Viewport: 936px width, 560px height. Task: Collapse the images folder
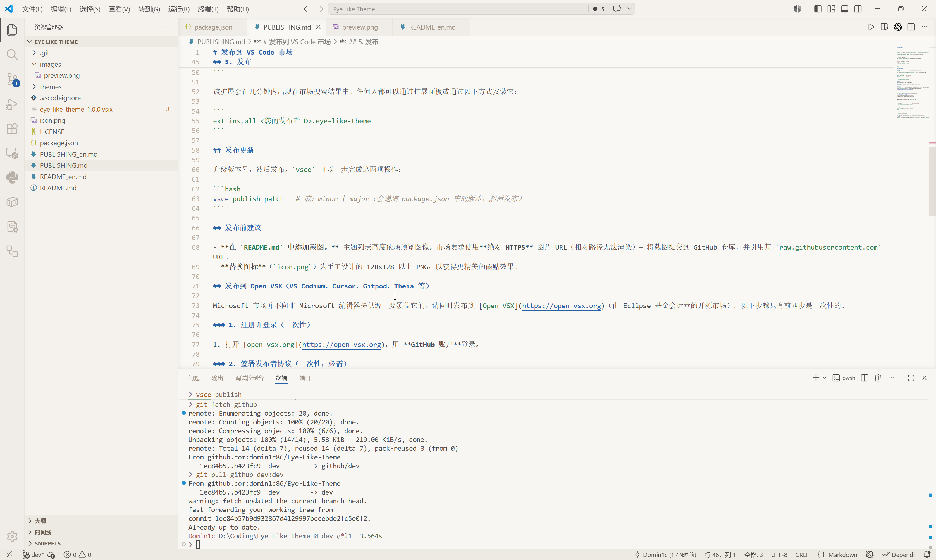(x=34, y=64)
